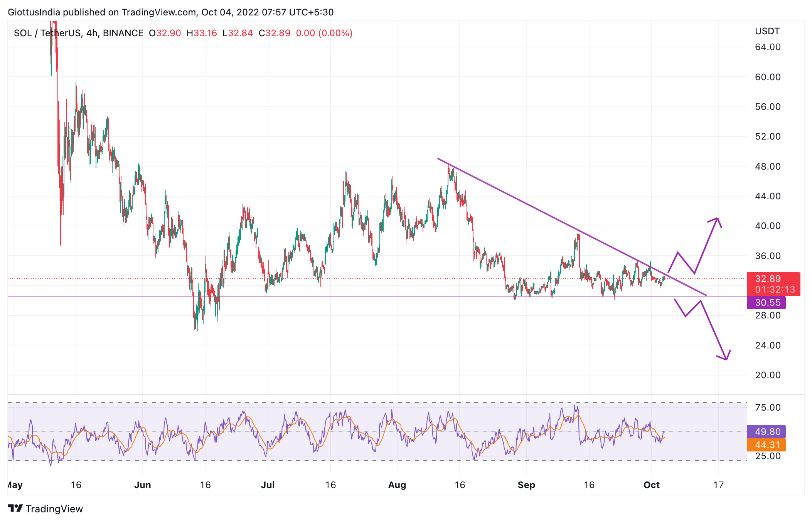The height and width of the screenshot is (522, 812).
Task: Click the Jun date on time axis
Action: coord(143,485)
